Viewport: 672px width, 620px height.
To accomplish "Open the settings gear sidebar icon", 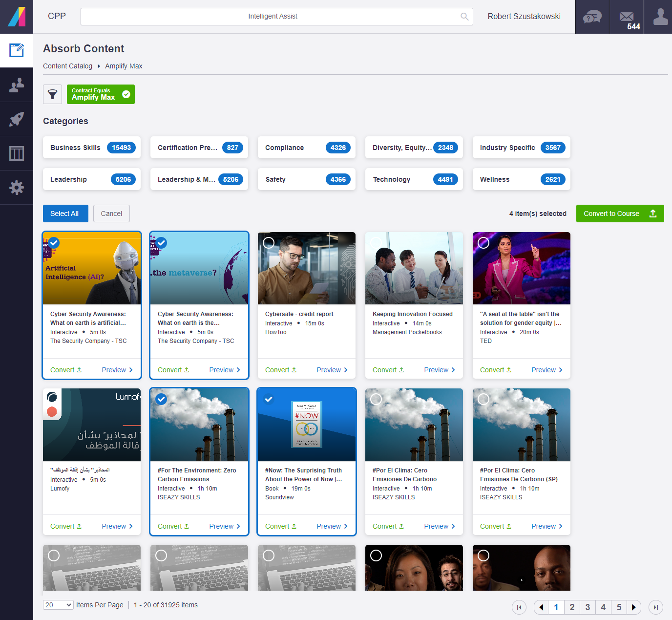I will click(x=17, y=188).
